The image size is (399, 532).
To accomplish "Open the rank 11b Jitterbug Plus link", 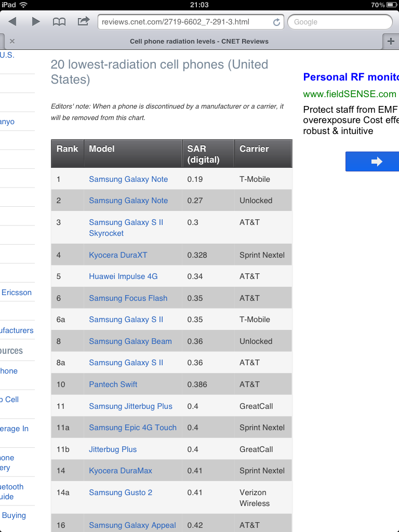I will (113, 449).
